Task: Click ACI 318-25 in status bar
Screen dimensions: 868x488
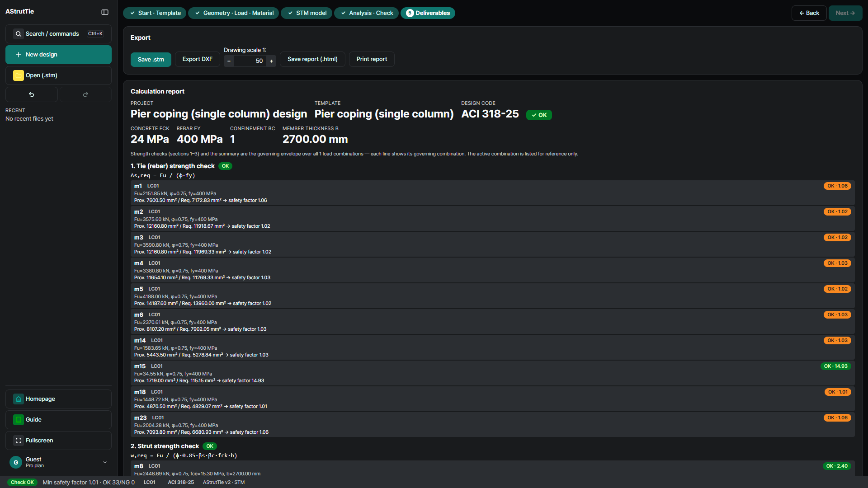Action: coord(181,483)
